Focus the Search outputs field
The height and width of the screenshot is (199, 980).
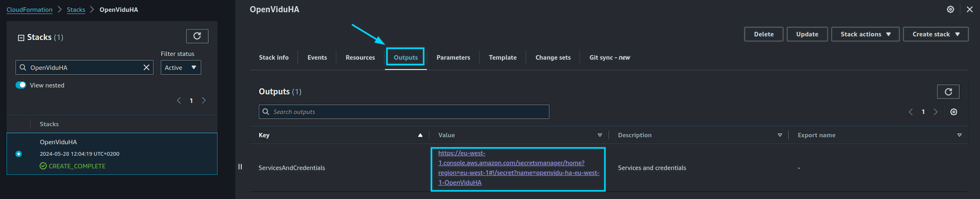pyautogui.click(x=404, y=112)
